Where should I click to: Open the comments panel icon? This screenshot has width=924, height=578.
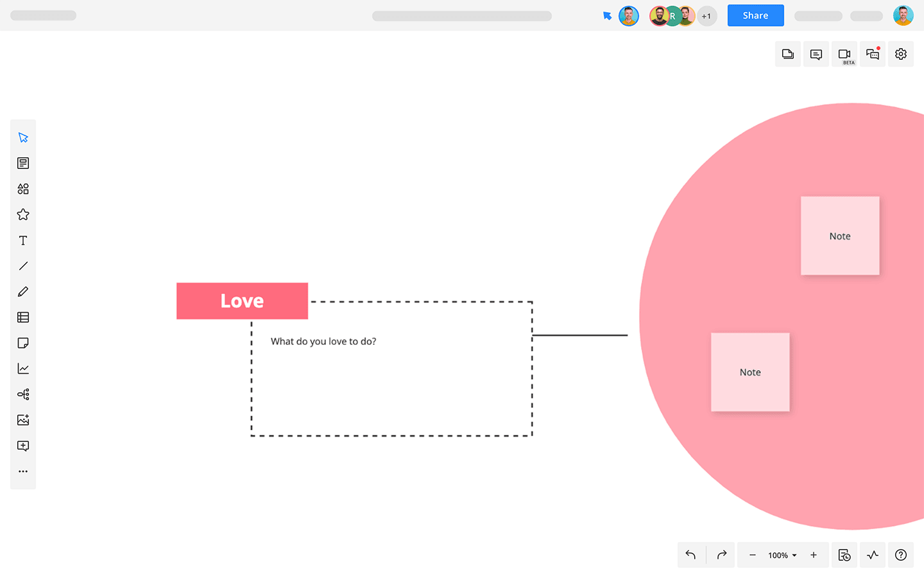(x=816, y=54)
